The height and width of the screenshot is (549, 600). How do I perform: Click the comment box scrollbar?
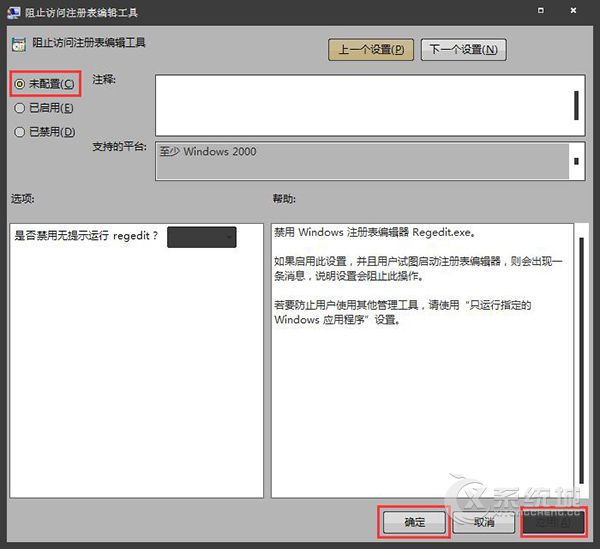click(576, 105)
